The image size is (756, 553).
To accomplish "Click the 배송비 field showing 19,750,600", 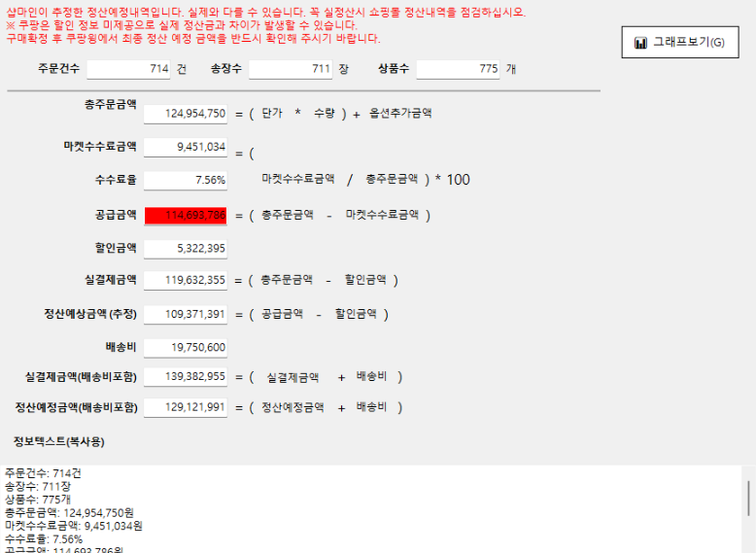I will coord(186,347).
